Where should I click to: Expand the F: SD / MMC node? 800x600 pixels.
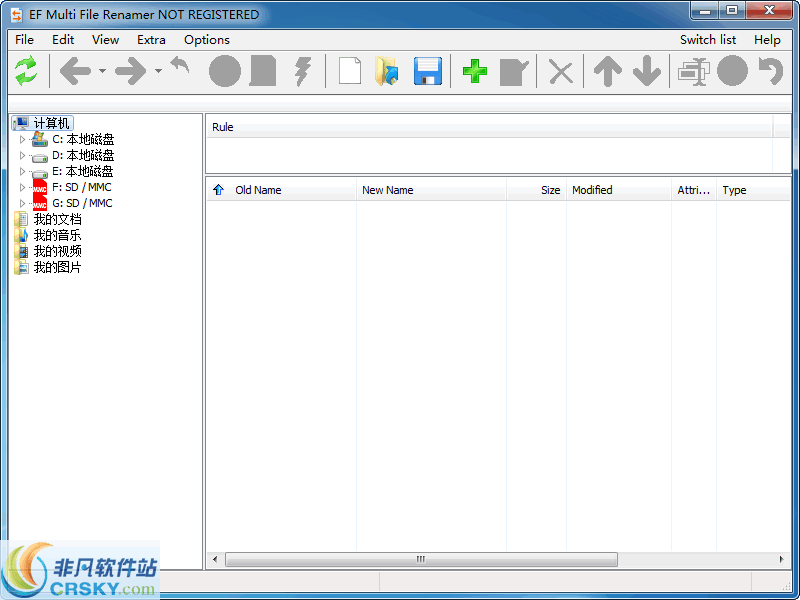coord(22,187)
